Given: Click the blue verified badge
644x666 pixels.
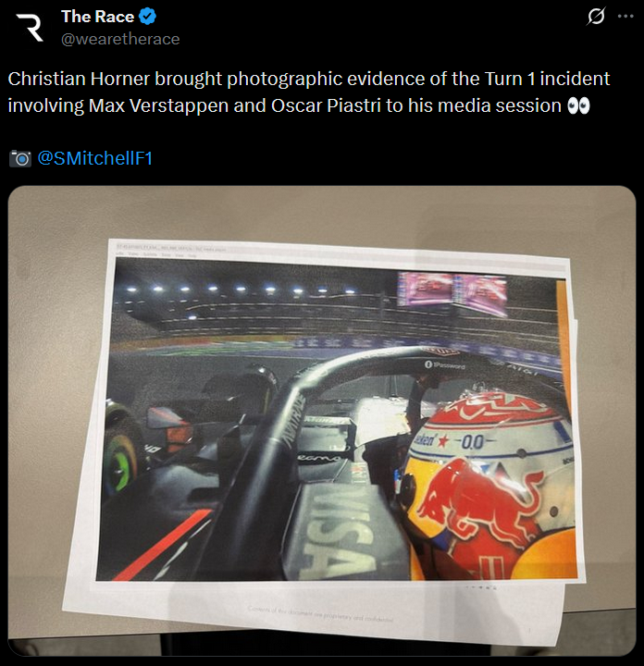Looking at the screenshot, I should point(148,17).
